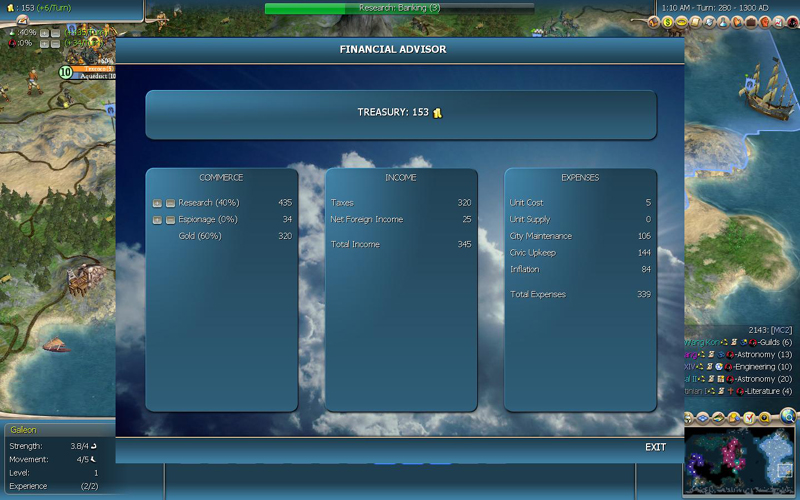The image size is (800, 500).
Task: Select the Galleon unit name label
Action: [23, 430]
